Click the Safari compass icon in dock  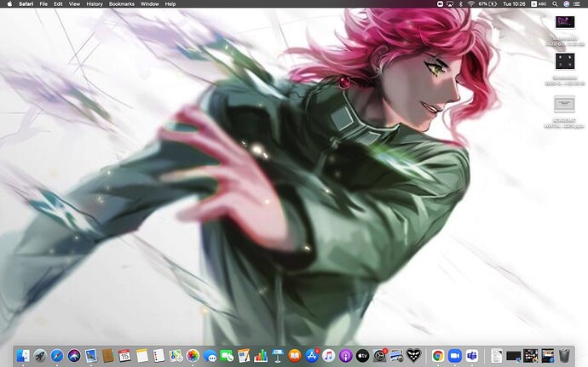pyautogui.click(x=57, y=355)
